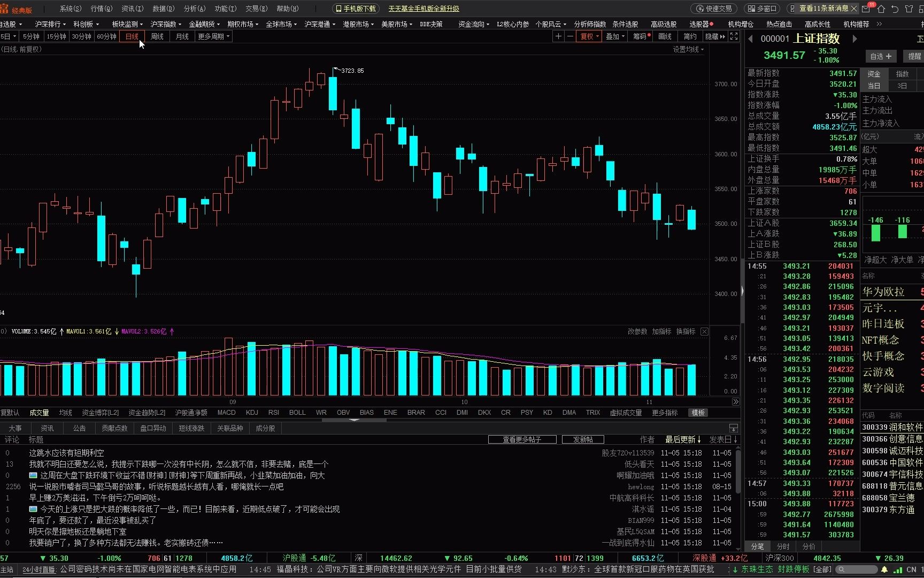924x578 pixels.
Task: Expand 沪深排行 dropdown menu
Action: point(50,24)
